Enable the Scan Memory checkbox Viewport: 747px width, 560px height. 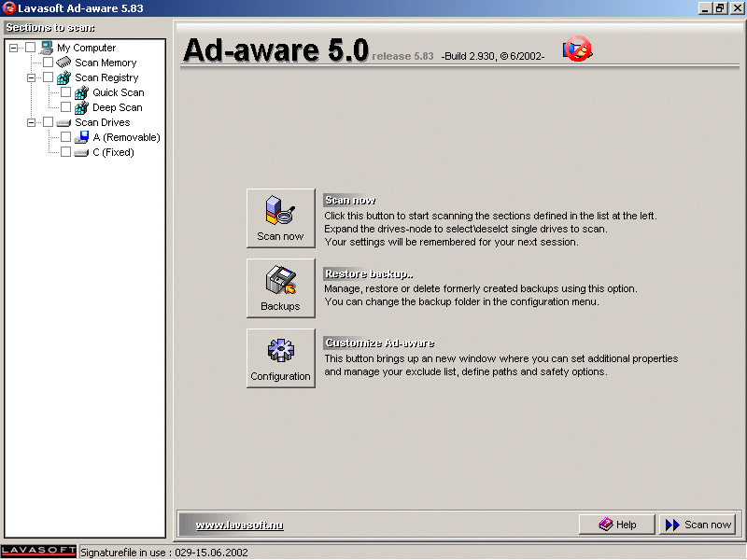pos(49,63)
